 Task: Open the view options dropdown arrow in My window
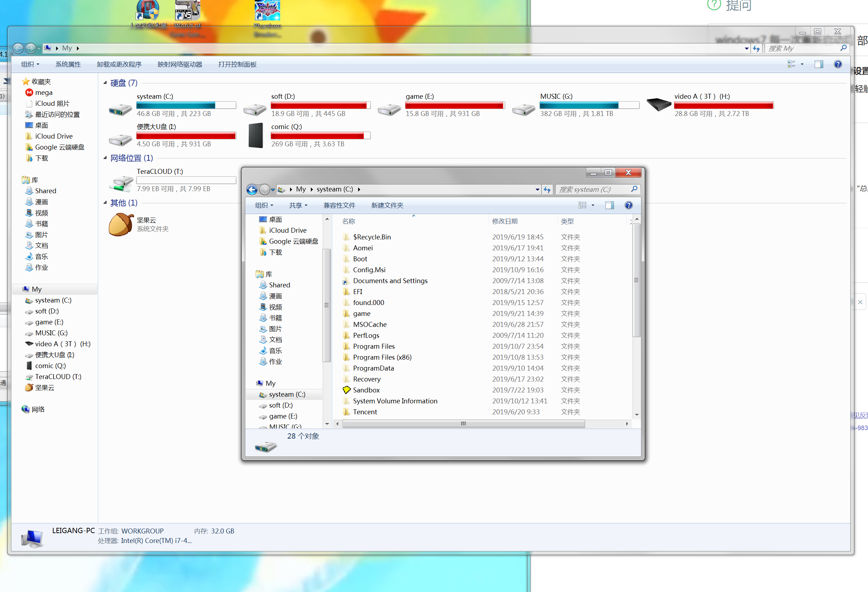[802, 64]
